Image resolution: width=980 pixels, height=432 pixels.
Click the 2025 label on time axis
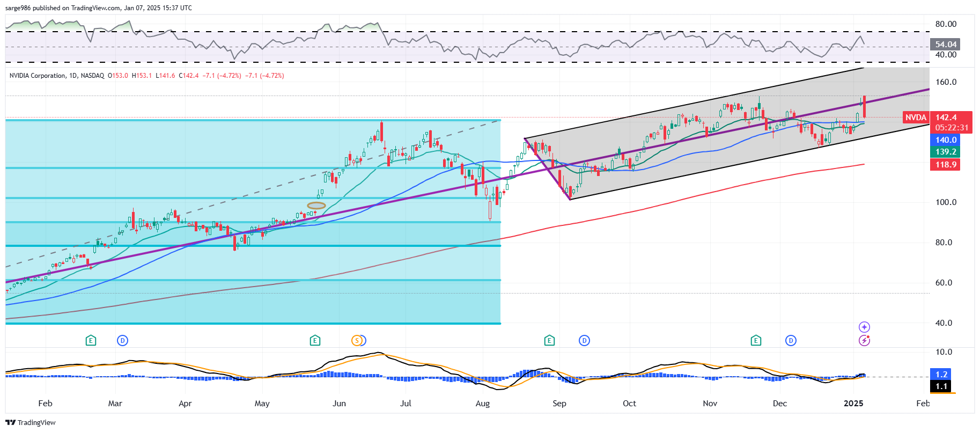point(853,404)
